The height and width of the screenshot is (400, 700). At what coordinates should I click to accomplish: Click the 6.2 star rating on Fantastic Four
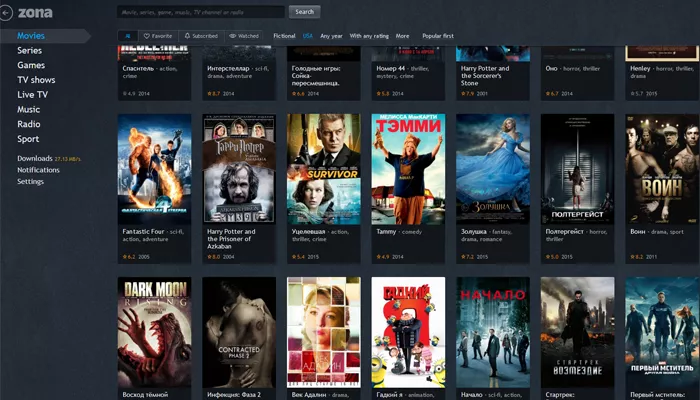[129, 257]
